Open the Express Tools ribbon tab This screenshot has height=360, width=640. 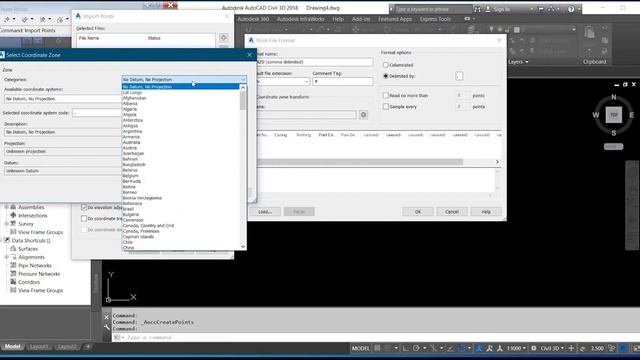tap(435, 19)
